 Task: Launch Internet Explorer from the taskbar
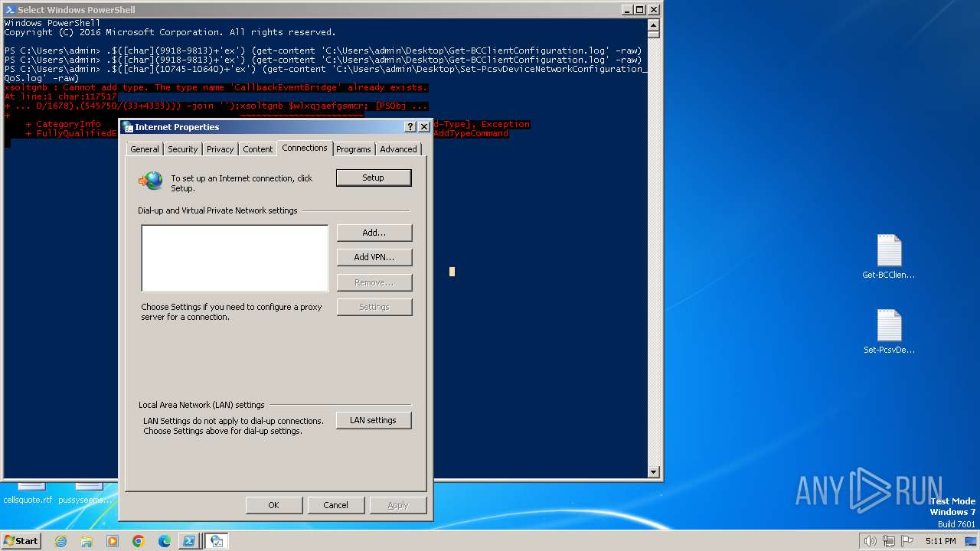[60, 541]
